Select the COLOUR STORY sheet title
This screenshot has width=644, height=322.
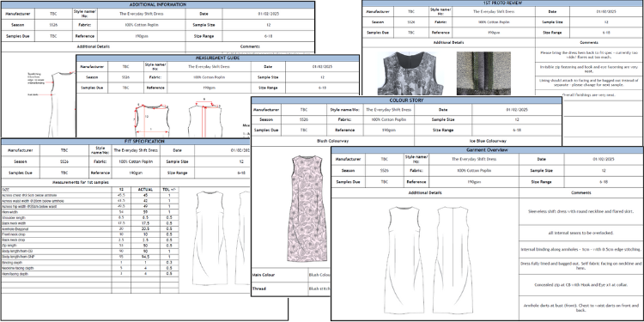coord(406,100)
